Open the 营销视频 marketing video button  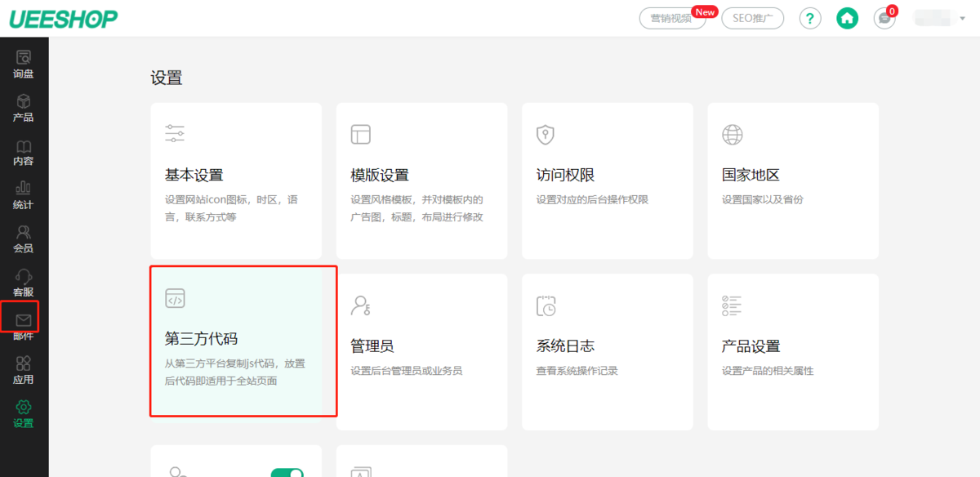pos(672,18)
